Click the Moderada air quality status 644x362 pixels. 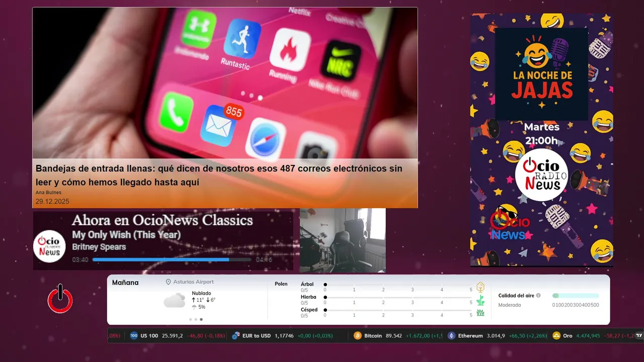point(510,305)
